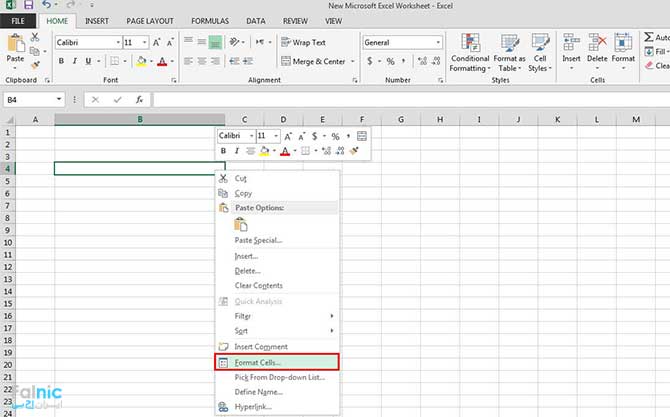
Task: Select Paste Special in the context menu
Action: (x=258, y=240)
